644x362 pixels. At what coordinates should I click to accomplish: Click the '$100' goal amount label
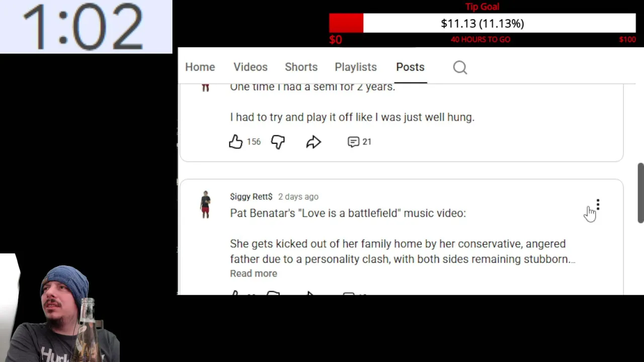coord(627,39)
